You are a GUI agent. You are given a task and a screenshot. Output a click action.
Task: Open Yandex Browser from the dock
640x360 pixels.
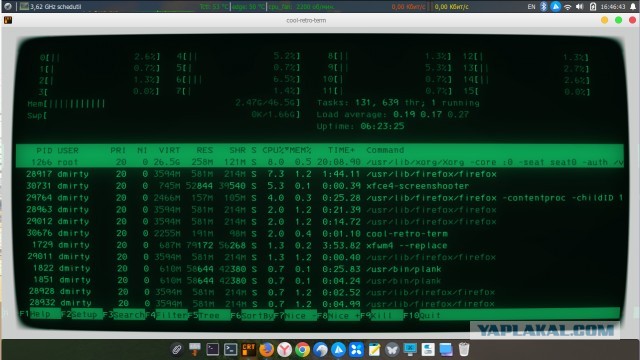(284, 350)
